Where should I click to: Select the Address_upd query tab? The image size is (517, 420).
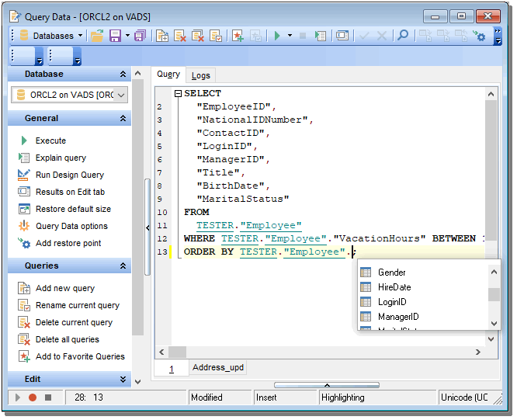[219, 368]
